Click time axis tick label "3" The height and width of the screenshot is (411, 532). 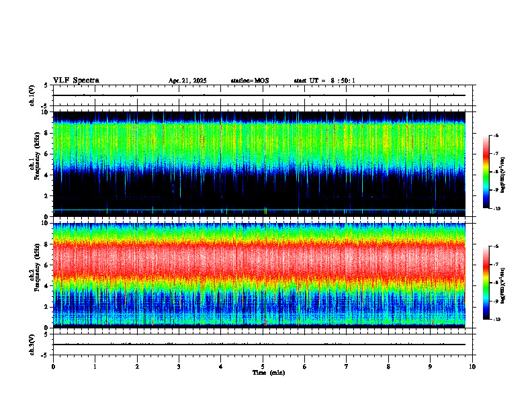(179, 367)
